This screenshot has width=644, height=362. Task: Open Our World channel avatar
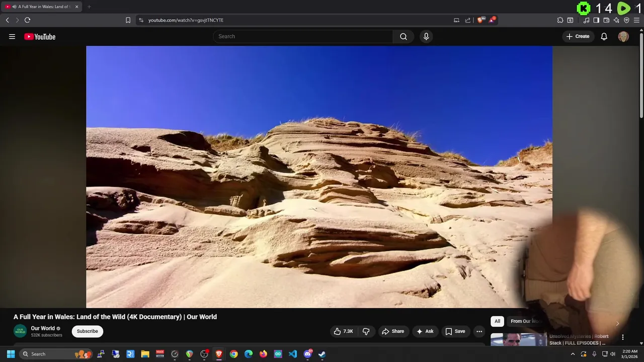click(x=20, y=331)
